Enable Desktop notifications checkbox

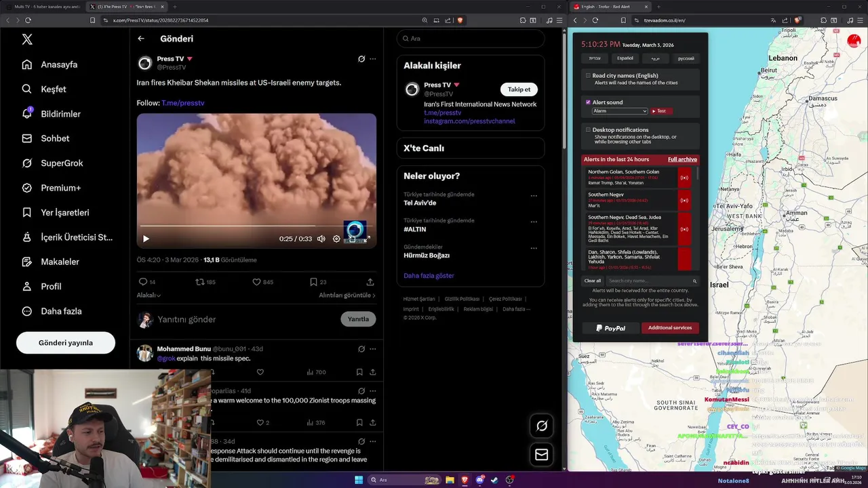[x=588, y=129]
